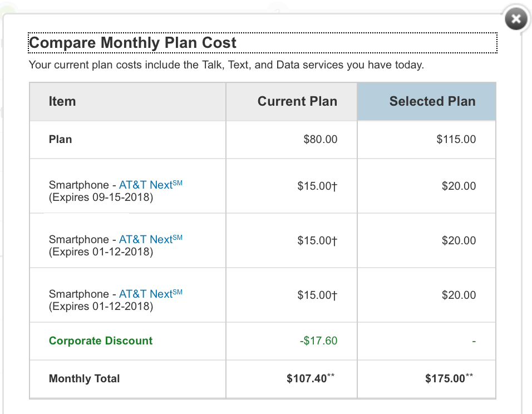Viewport: 532px width, 414px height.
Task: Open AT&T Next link in middle smartphone row
Action: coord(150,240)
